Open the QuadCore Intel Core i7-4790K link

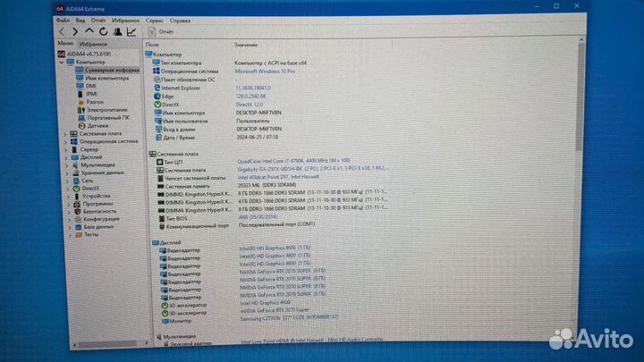(293, 161)
